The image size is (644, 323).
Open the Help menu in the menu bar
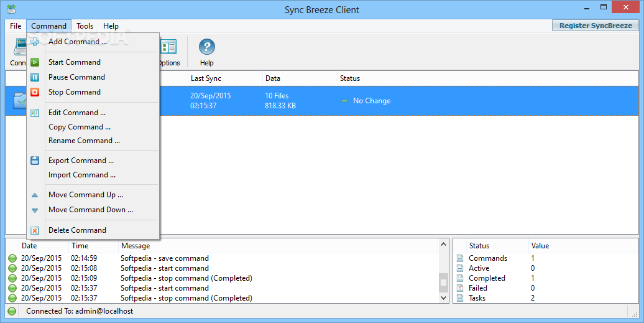tap(111, 26)
